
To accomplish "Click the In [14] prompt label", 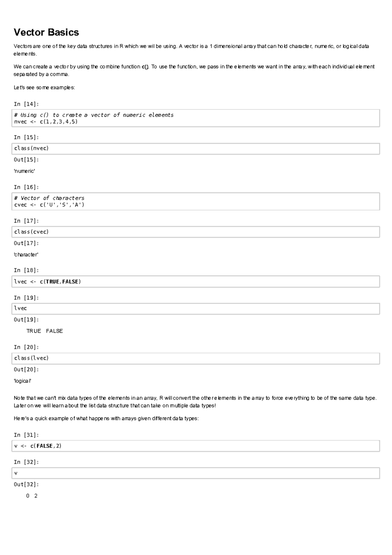I will coord(26,104).
